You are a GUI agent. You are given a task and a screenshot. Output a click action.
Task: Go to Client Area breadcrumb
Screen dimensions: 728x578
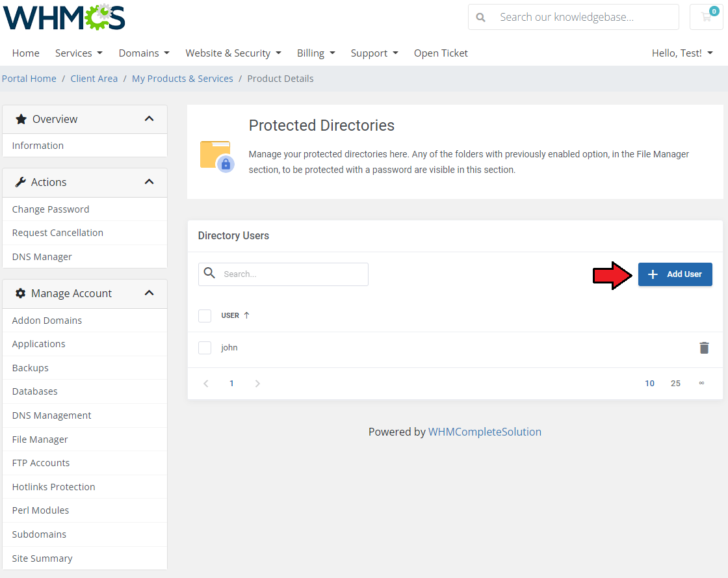pyautogui.click(x=94, y=79)
